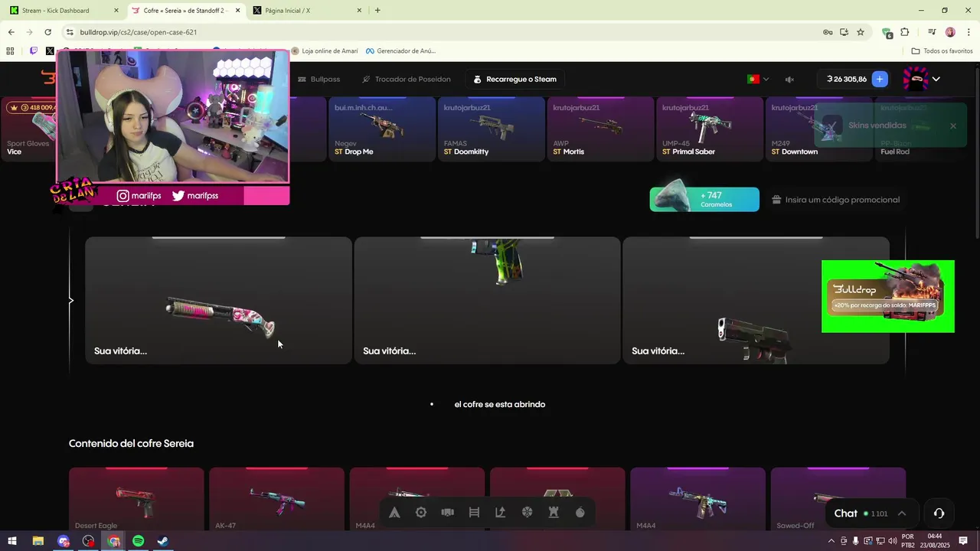The height and width of the screenshot is (551, 980).
Task: Click the bomb icon in bottom bar
Action: [x=580, y=513]
